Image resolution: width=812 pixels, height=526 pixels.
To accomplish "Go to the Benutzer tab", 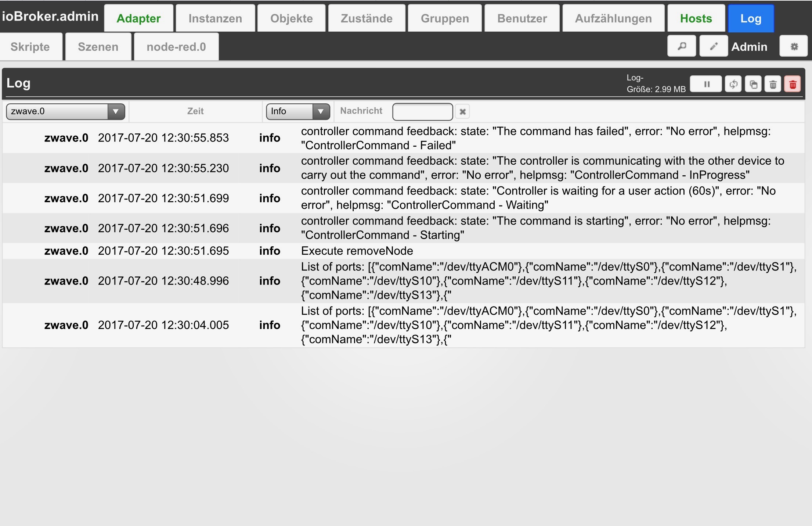I will click(x=522, y=18).
